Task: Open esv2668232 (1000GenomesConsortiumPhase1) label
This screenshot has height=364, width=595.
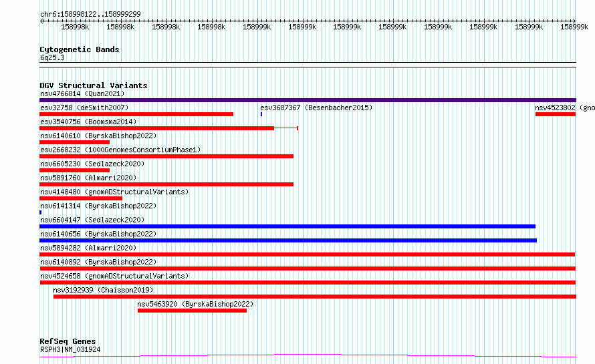Action: click(120, 150)
